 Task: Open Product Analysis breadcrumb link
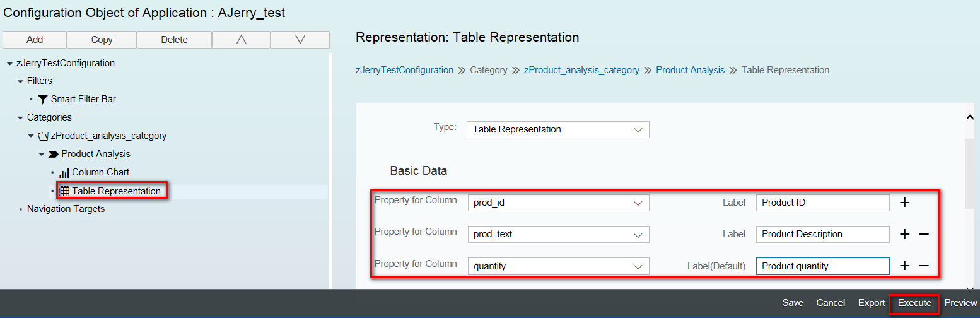(x=691, y=70)
